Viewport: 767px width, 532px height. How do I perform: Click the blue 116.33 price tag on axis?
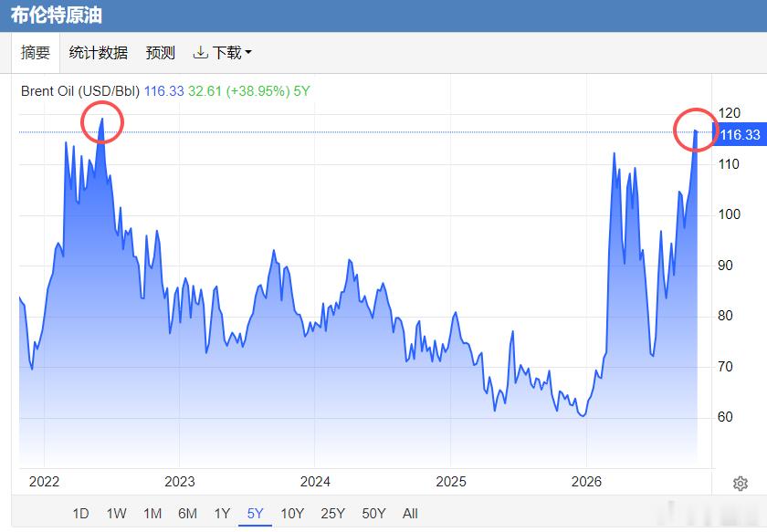point(740,134)
